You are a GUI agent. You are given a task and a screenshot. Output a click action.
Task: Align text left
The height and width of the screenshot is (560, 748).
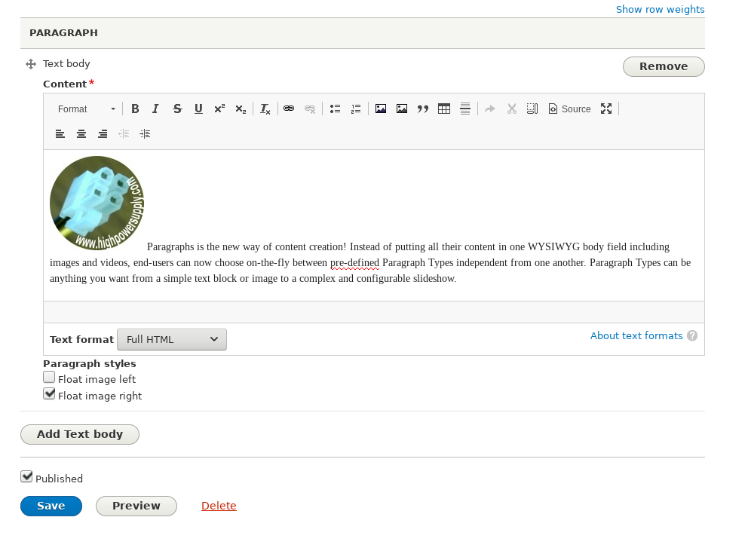tap(60, 133)
